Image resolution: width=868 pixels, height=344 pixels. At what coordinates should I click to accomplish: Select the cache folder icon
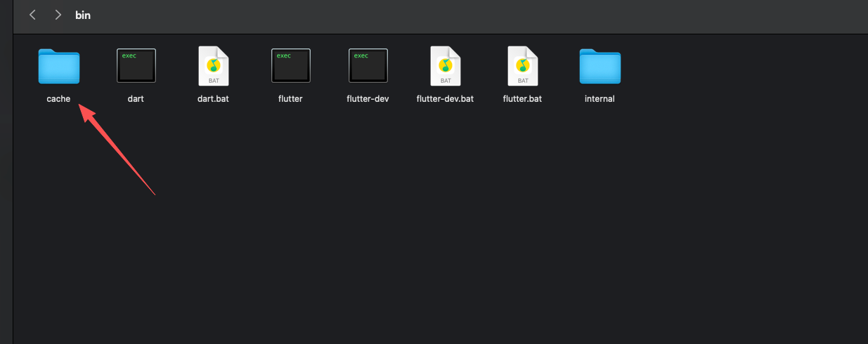59,67
